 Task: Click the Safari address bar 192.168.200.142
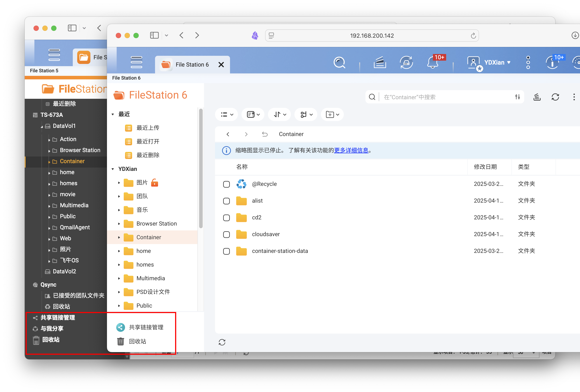click(x=372, y=36)
